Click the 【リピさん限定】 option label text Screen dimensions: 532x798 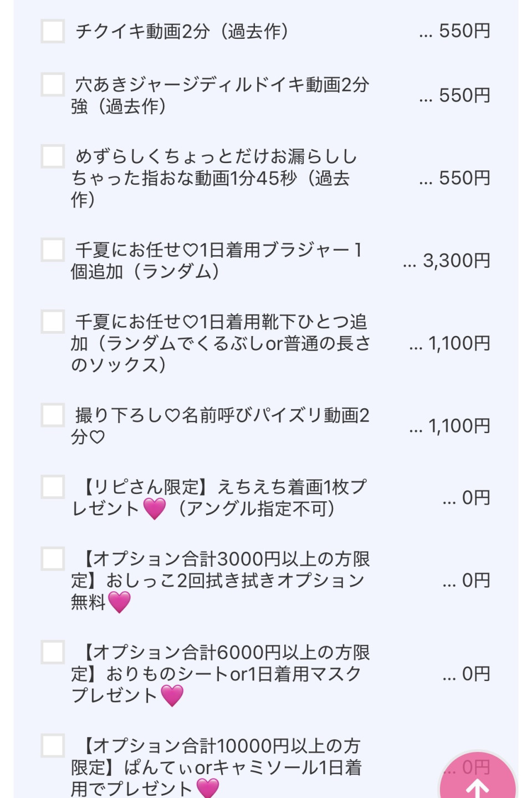[220, 497]
